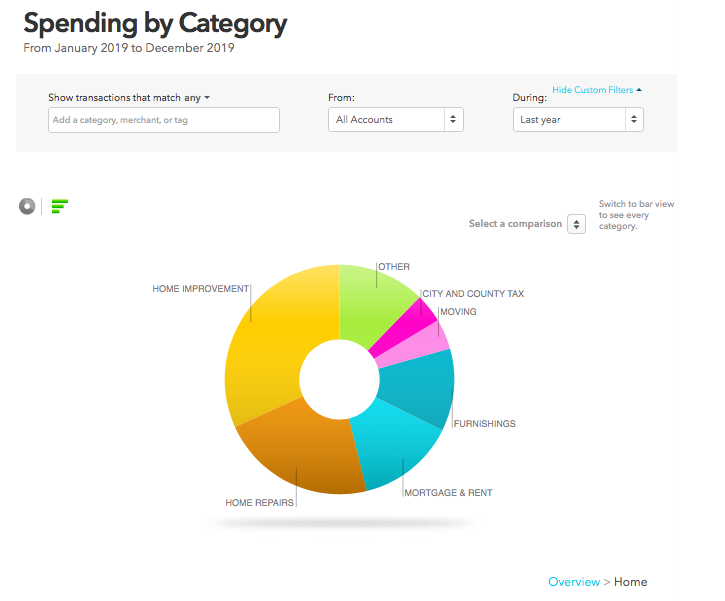Switch to green bar view icon
The image size is (725, 601).
(60, 206)
